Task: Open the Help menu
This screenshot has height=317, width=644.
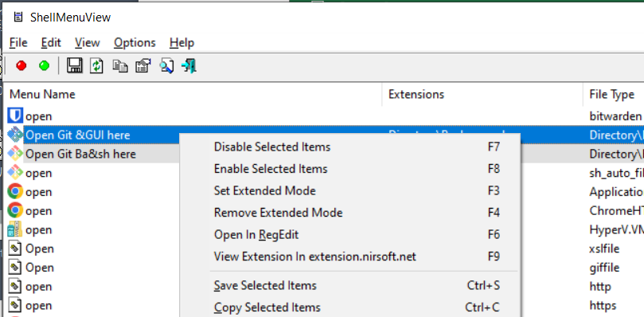Action: (181, 43)
